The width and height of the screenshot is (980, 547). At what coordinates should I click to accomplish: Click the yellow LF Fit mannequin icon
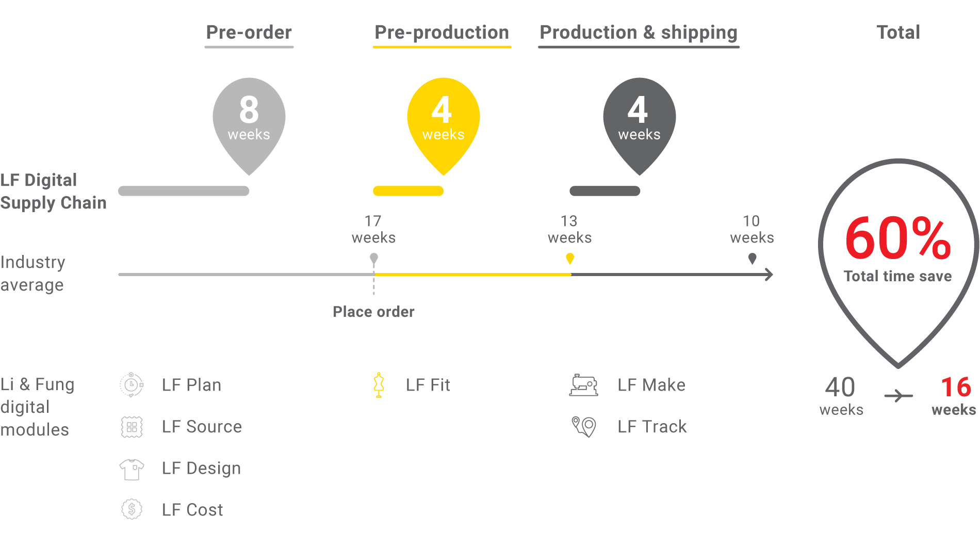[x=379, y=385]
